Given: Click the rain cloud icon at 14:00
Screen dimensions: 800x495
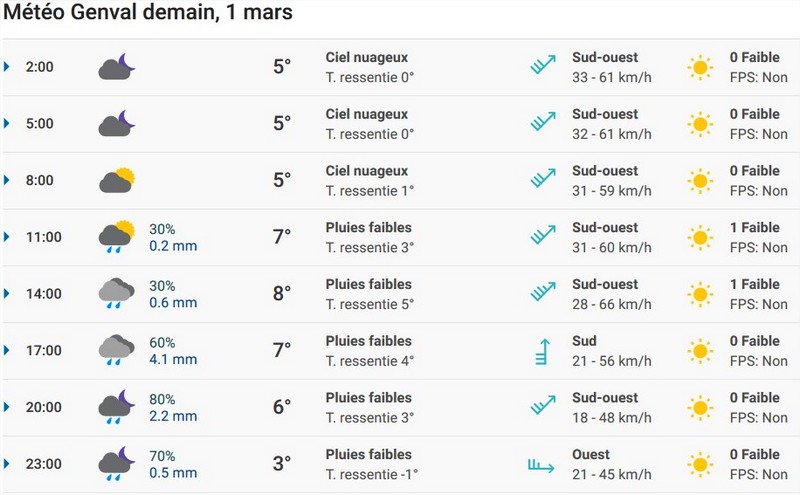Looking at the screenshot, I should coord(116,294).
